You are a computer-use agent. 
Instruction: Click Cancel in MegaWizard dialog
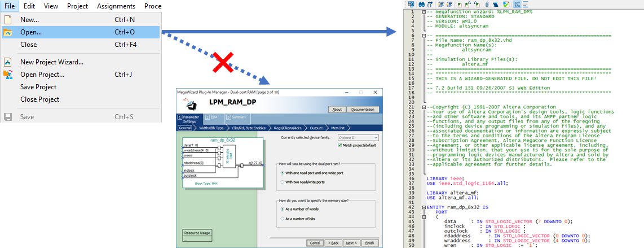click(315, 243)
